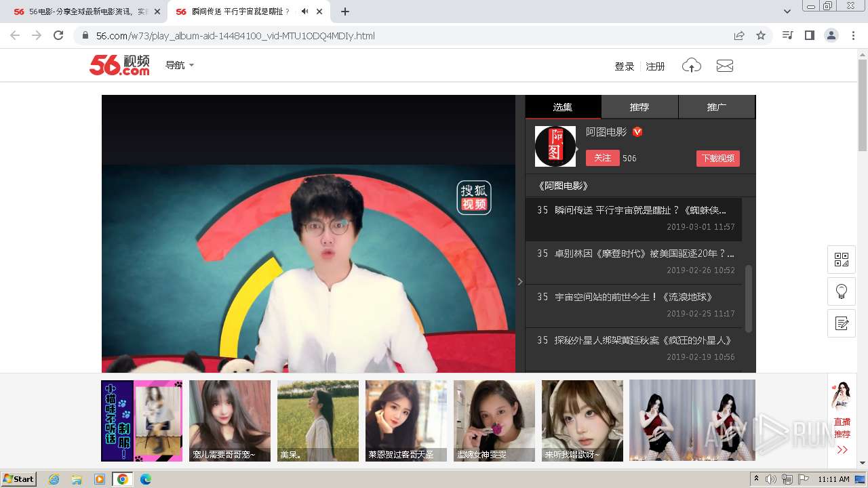
Task: Click the video player area
Action: click(309, 234)
